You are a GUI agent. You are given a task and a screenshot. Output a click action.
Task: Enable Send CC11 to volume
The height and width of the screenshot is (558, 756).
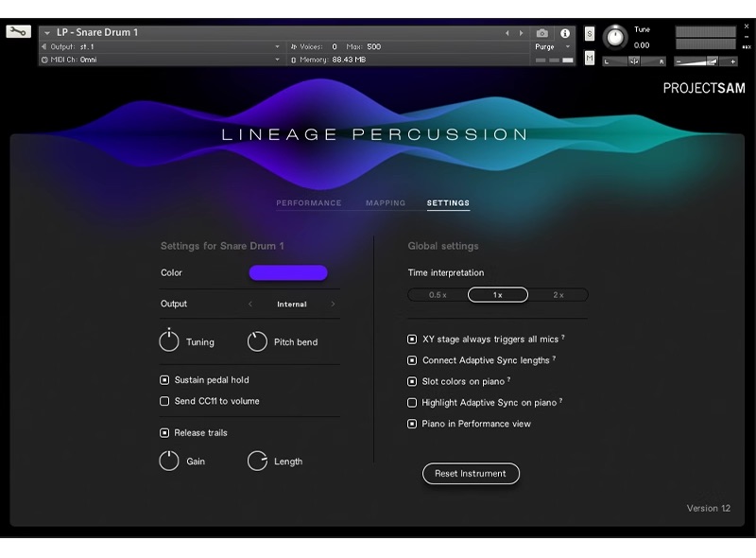(x=164, y=401)
